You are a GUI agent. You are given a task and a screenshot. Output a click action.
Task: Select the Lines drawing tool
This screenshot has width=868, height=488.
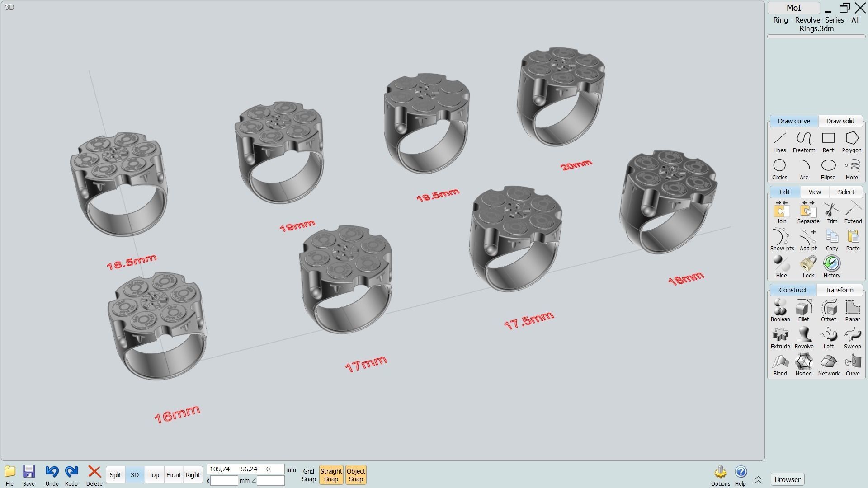click(779, 142)
